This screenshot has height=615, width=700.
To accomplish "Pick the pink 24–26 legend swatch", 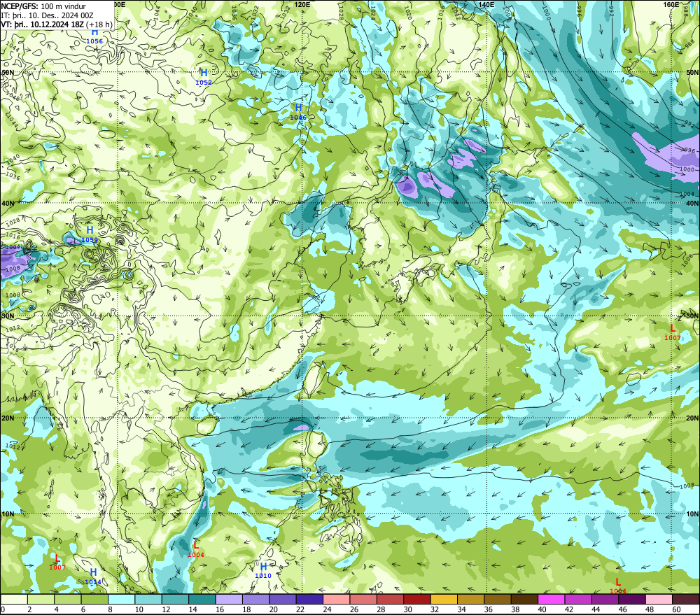I will 336,599.
